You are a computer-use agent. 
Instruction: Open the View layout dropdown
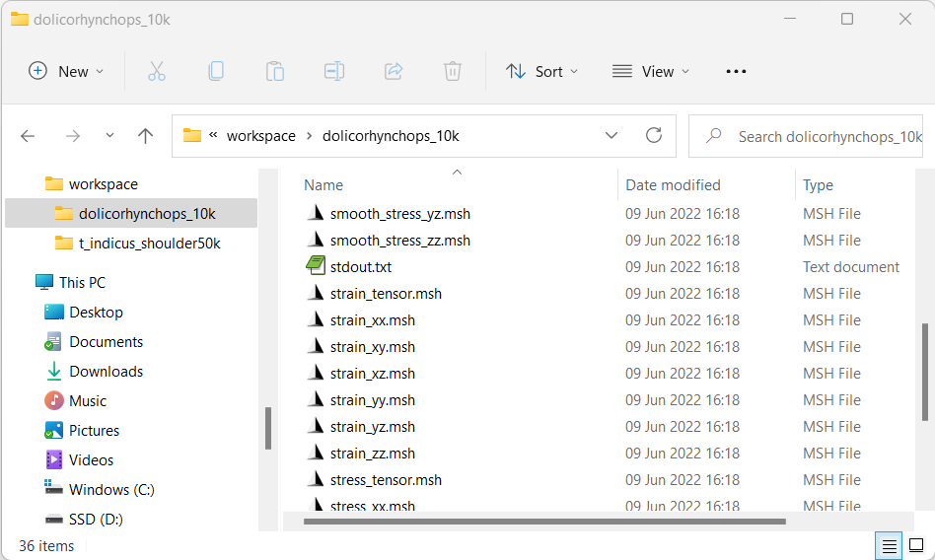pos(651,71)
